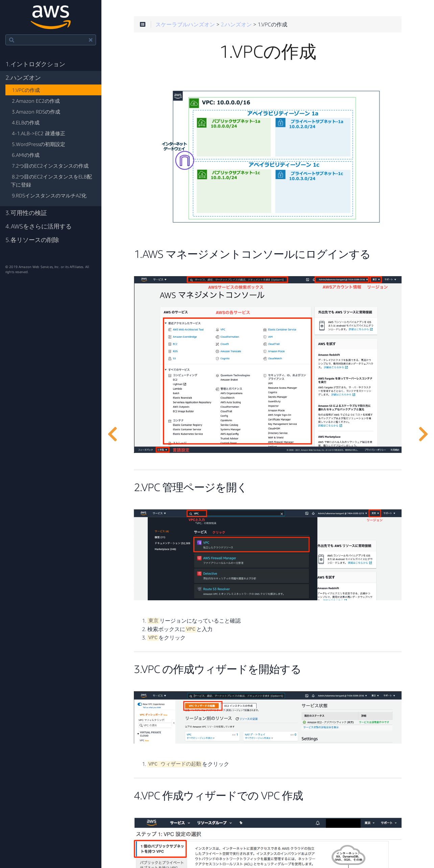The image size is (434, 868).
Task: Open 4.ELBの作成 page
Action: pyautogui.click(x=26, y=123)
